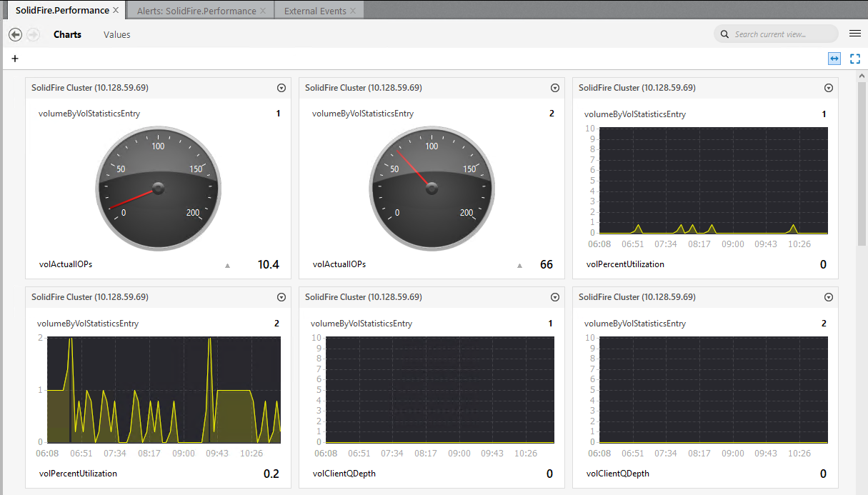
Task: Click volPercentUtilization entry 2 area chart
Action: [x=164, y=390]
